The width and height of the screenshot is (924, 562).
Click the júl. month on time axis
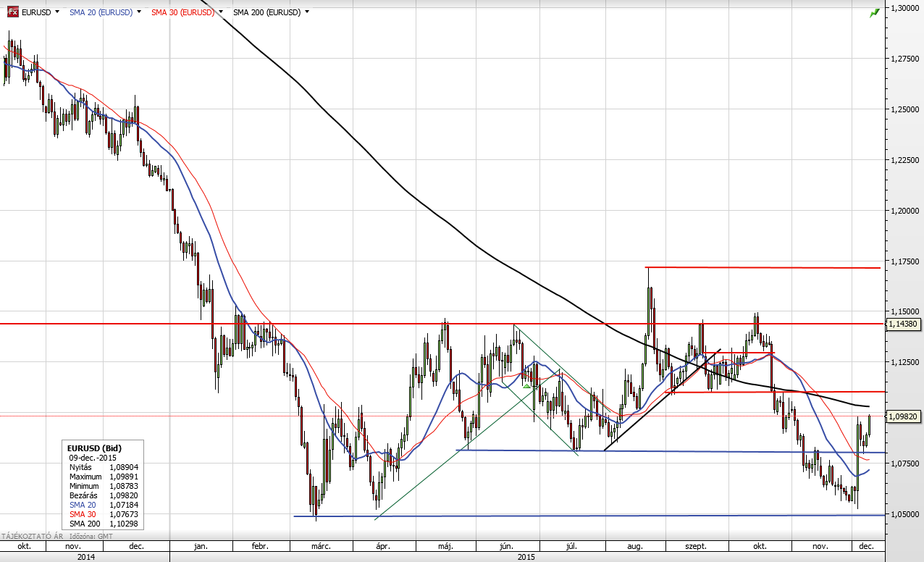point(572,547)
